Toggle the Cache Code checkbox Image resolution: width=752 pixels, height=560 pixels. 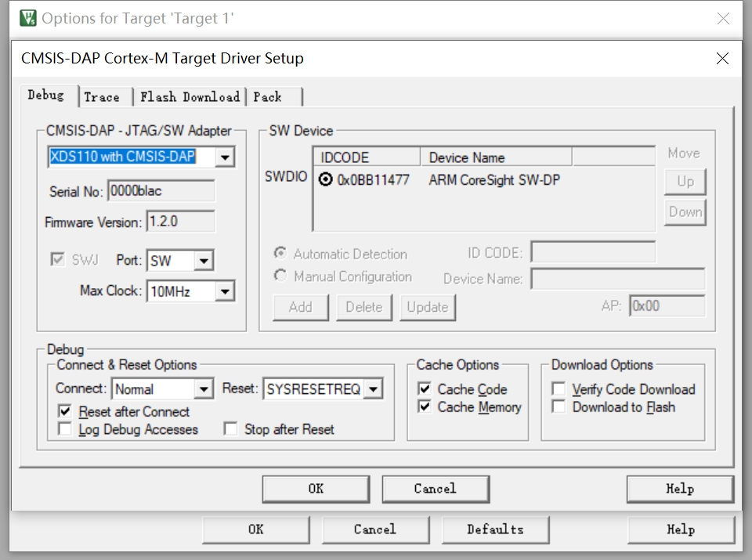point(425,389)
